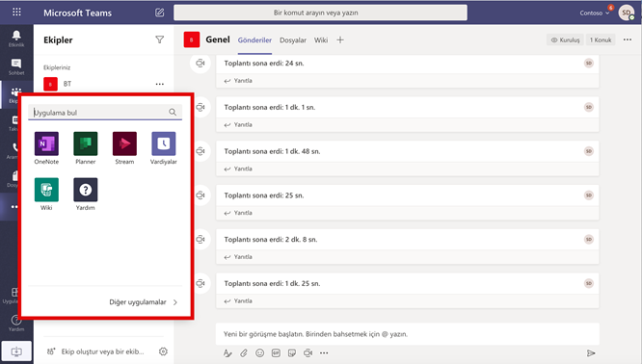
Task: Open the app launcher waffle icon
Action: [x=16, y=12]
